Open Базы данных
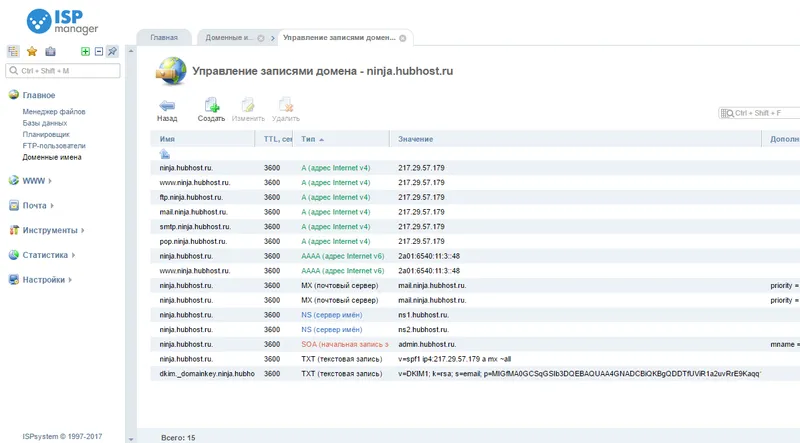Viewport: 800px width, 443px height. coord(44,123)
